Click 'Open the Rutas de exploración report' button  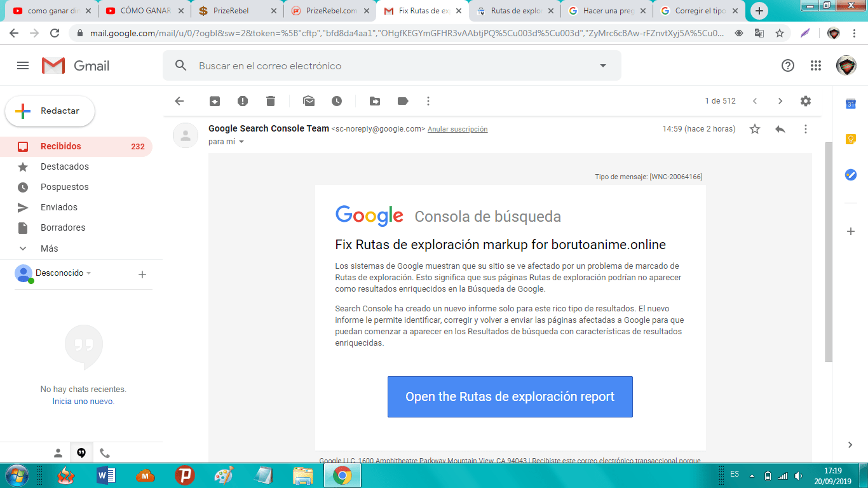[x=510, y=396]
